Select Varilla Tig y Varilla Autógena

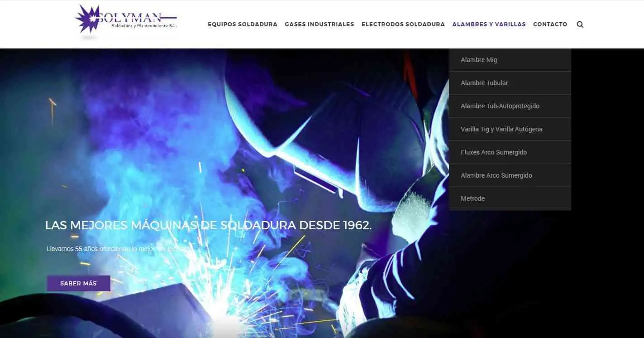point(501,129)
